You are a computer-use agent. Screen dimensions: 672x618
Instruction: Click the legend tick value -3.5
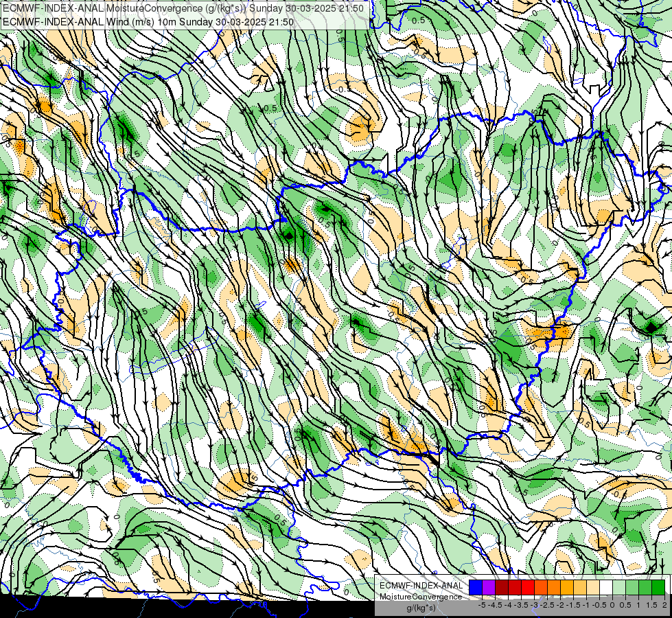click(521, 605)
